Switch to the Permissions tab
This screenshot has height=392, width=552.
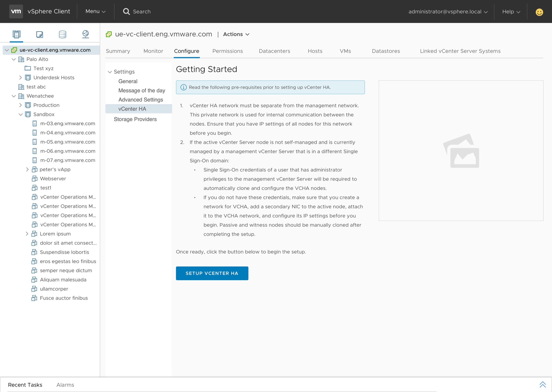click(x=227, y=51)
